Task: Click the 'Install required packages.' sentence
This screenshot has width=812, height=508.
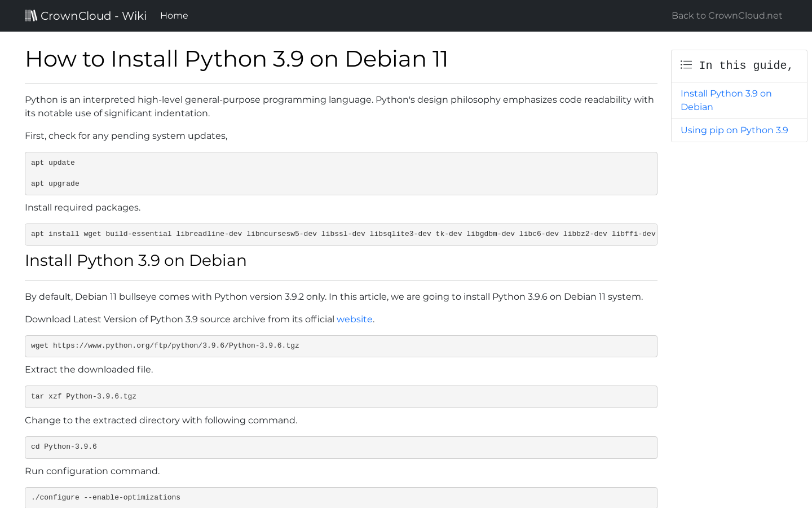Action: (x=83, y=208)
